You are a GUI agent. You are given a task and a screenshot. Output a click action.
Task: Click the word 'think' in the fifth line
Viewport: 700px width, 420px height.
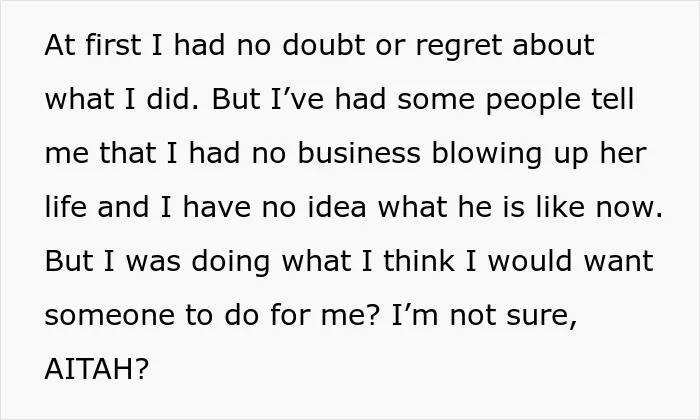pyautogui.click(x=419, y=261)
